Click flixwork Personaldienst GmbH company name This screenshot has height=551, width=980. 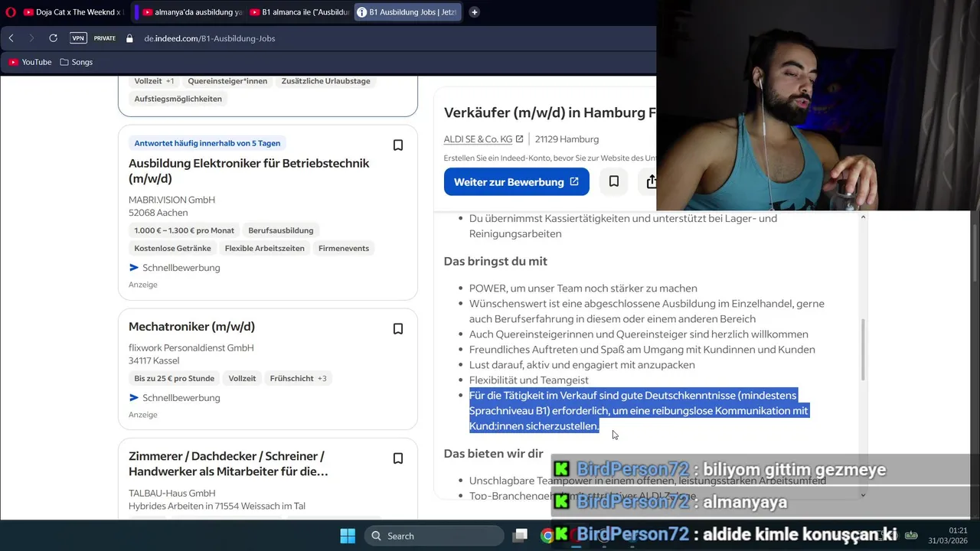[191, 347]
